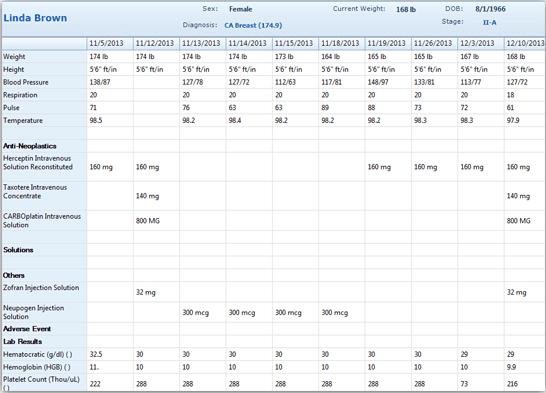Select the 12/3/2013 date column header
This screenshot has width=546, height=393.
[477, 43]
